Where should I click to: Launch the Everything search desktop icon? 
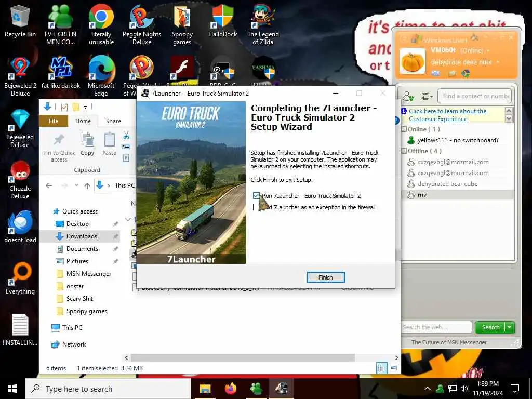click(20, 278)
